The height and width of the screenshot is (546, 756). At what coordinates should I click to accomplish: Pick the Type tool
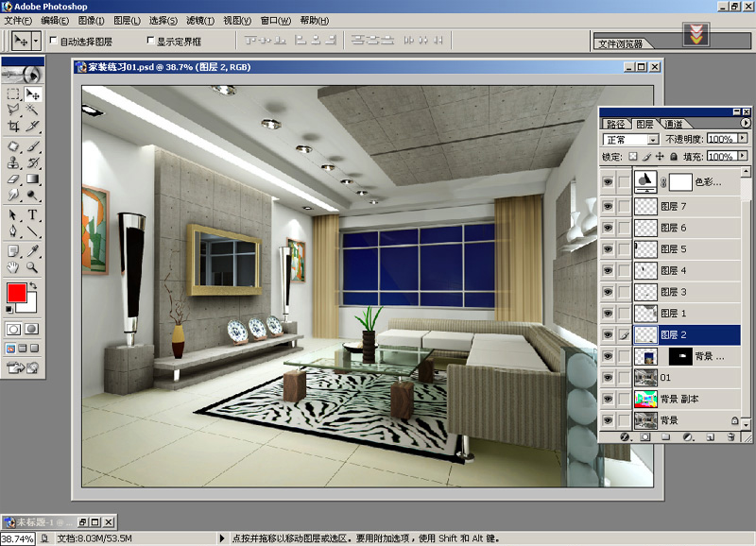[x=33, y=215]
